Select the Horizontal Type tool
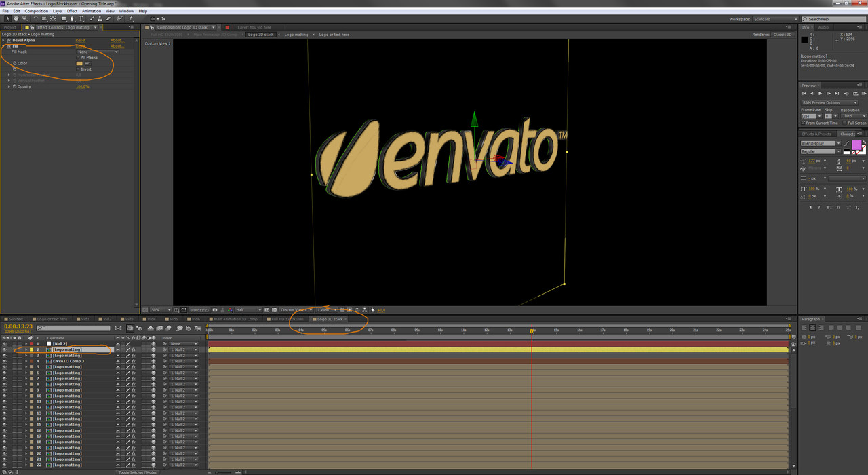The width and height of the screenshot is (868, 475). (81, 18)
